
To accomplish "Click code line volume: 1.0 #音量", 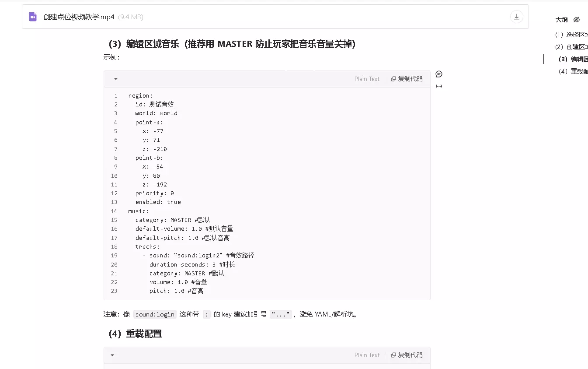I will [x=178, y=282].
